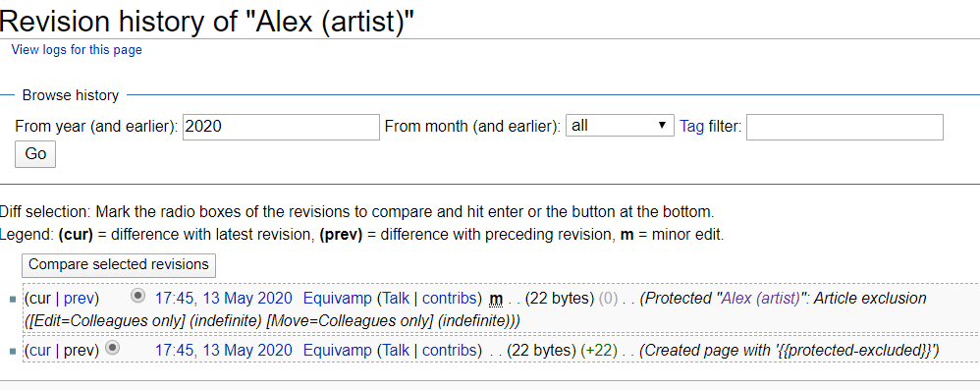Open contribs link in the Protected revision row
980x390 pixels.
(x=450, y=298)
